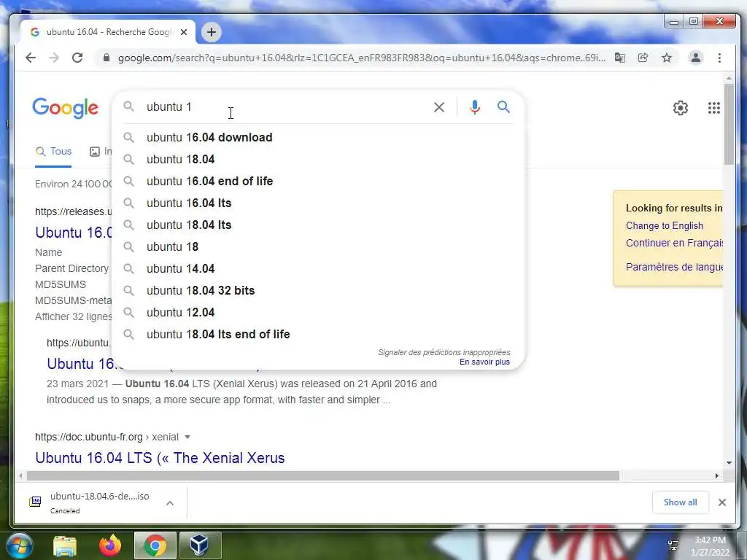The width and height of the screenshot is (747, 560).
Task: Report predictions via Signaler des prédictions inappropriées
Action: [444, 352]
